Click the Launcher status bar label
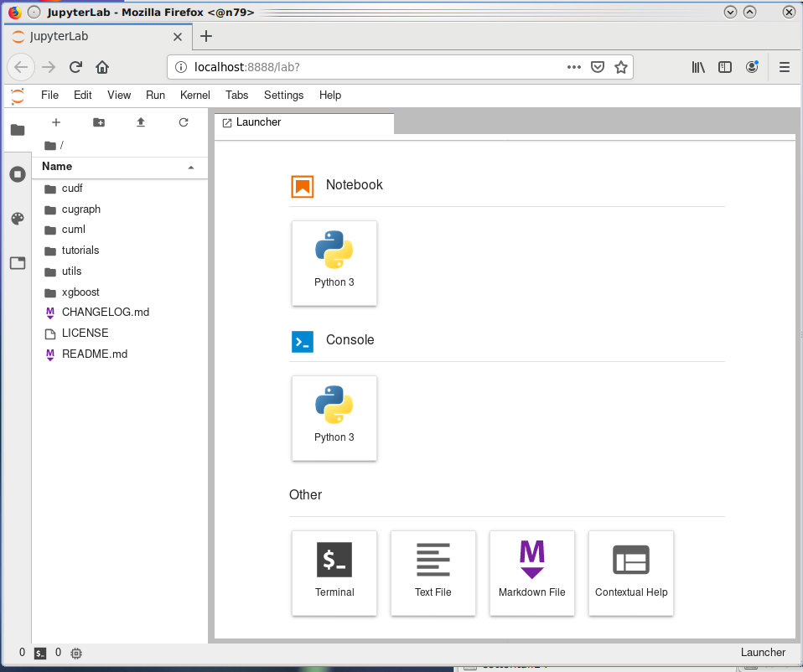 point(763,653)
